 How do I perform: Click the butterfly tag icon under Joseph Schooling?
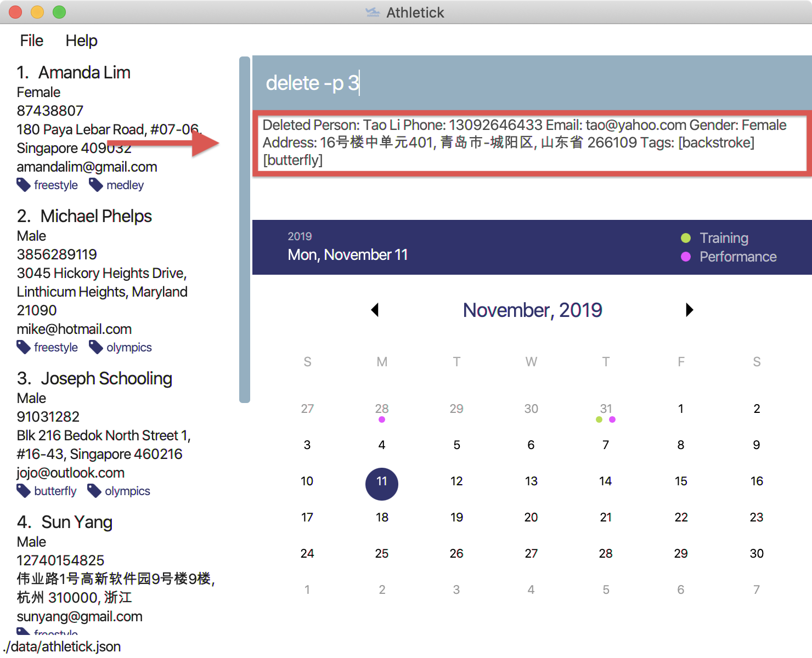24,491
